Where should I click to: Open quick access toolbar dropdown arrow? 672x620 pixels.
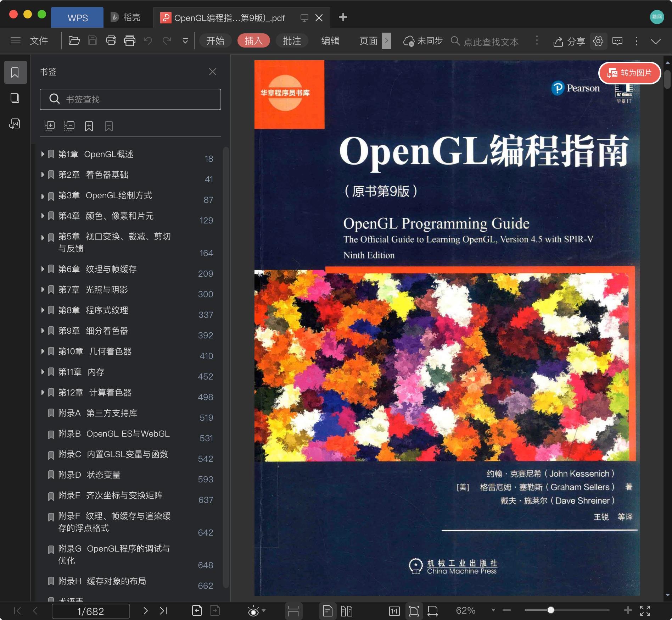[185, 41]
